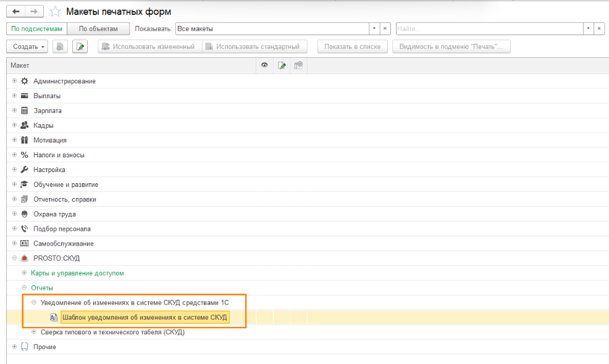Switch to По подсистемам grouping
609x364 pixels.
coord(36,29)
